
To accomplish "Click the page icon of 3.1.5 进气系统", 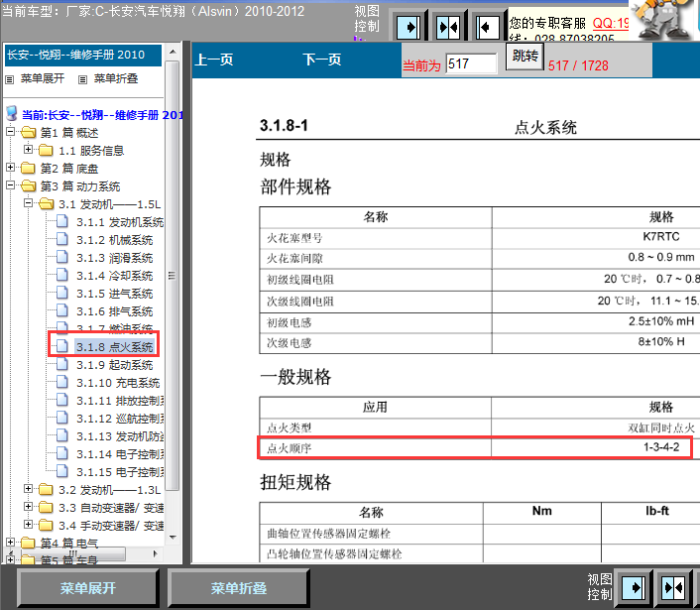I will click(x=62, y=293).
